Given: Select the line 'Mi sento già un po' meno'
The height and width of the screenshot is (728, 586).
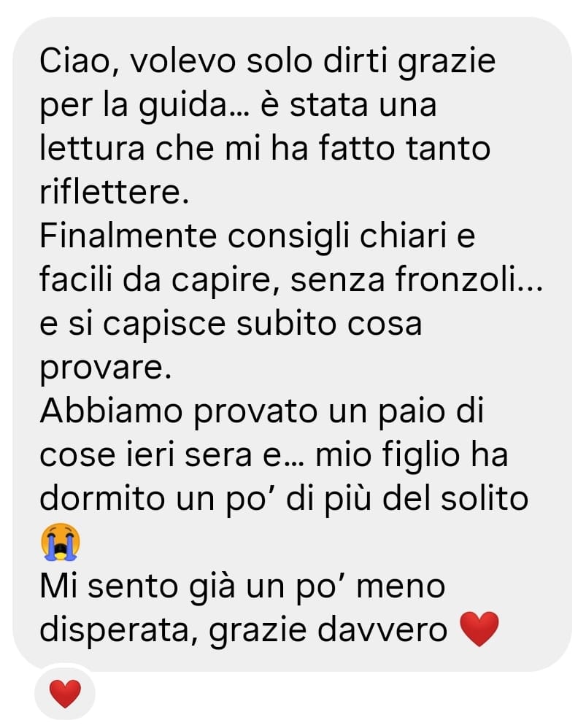Looking at the screenshot, I should 243,586.
